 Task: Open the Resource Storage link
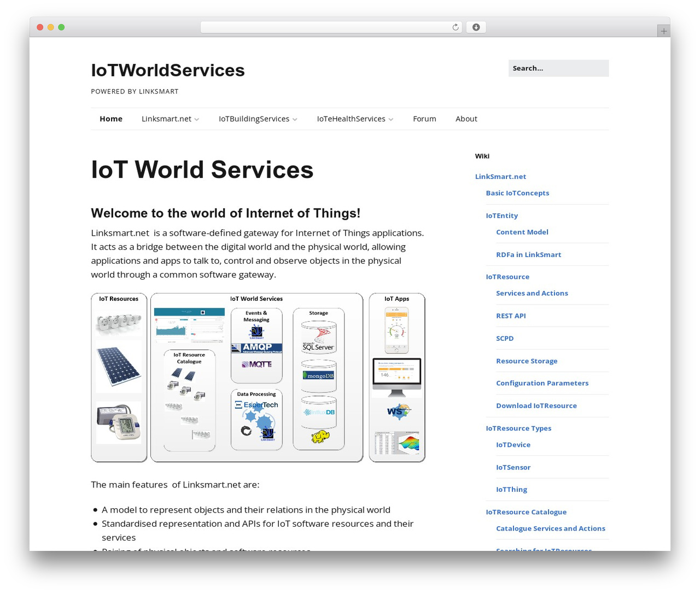527,361
